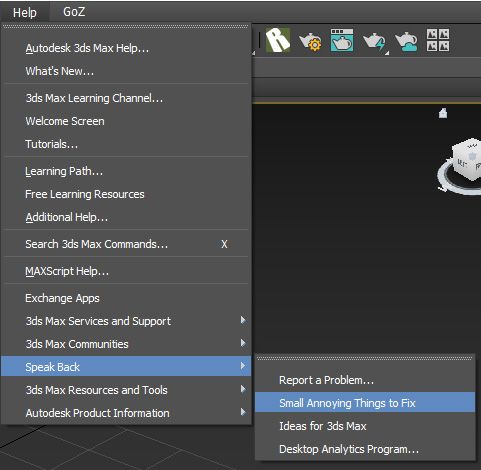Click Render in the Cloud teapot icon
481x470 pixels.
(406, 42)
